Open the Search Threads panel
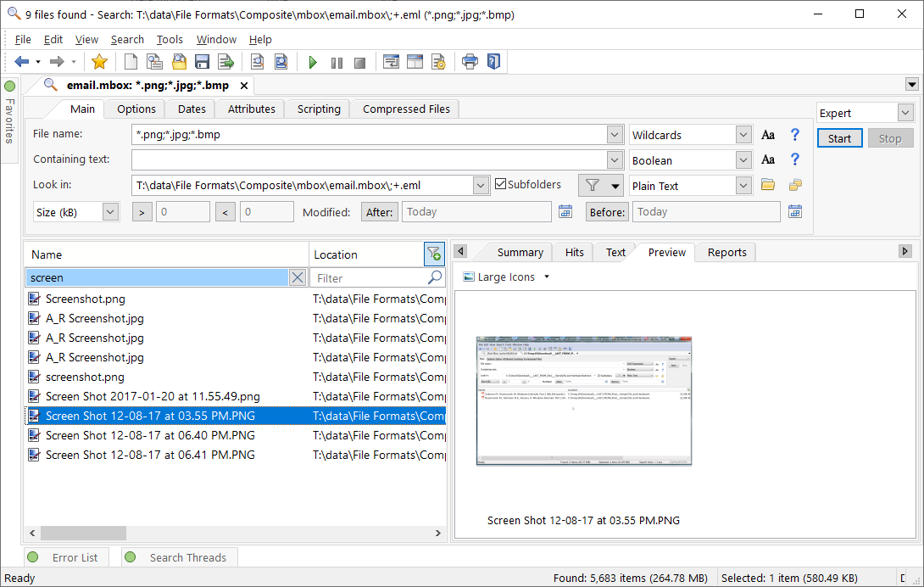Viewport: 924px width, 587px height. pos(180,557)
